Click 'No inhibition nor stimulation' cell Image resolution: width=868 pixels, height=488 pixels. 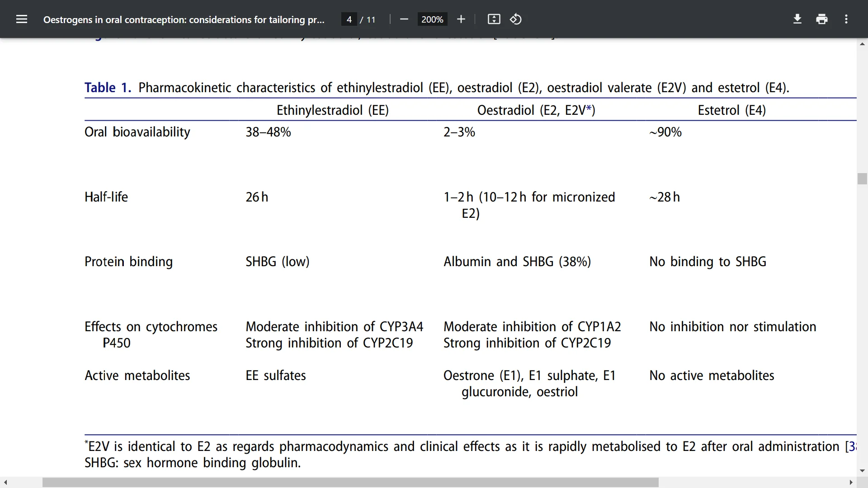(733, 327)
